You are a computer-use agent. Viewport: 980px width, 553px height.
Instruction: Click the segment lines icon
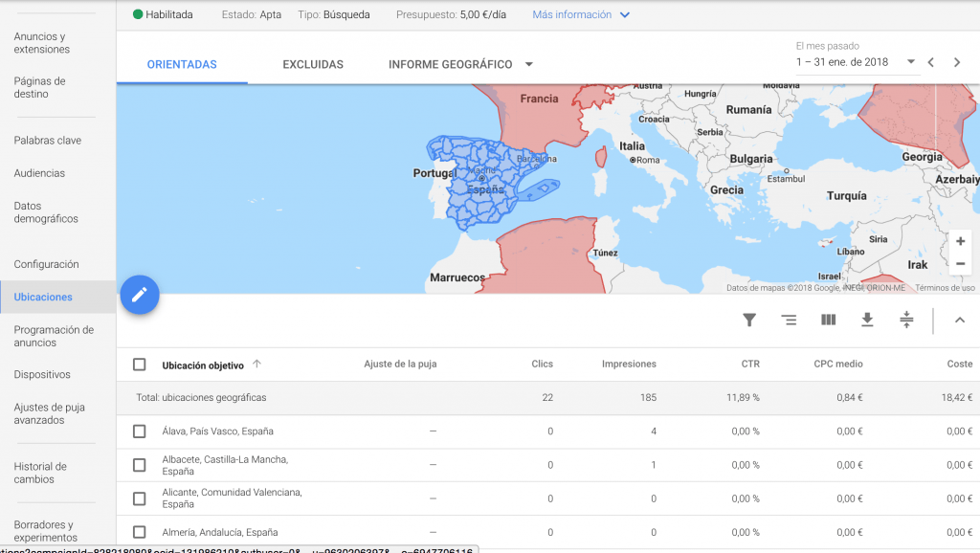tap(789, 320)
